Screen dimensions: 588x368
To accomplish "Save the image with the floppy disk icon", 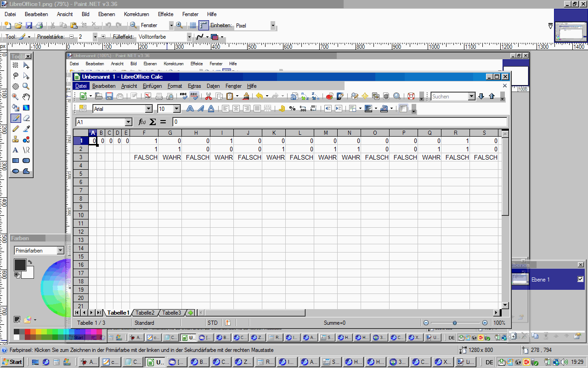I will 29,25.
